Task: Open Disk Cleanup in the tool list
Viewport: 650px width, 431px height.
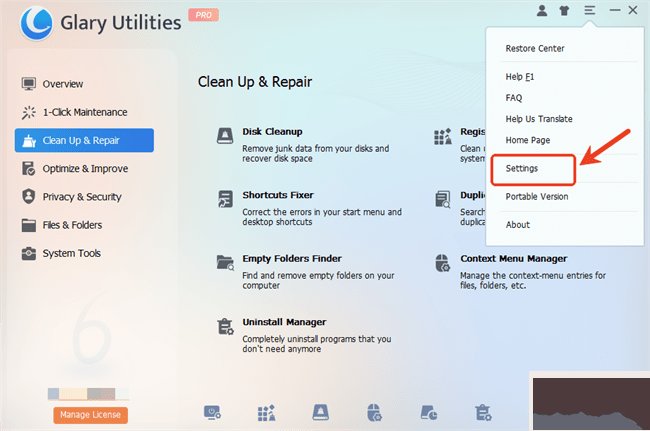Action: click(272, 132)
